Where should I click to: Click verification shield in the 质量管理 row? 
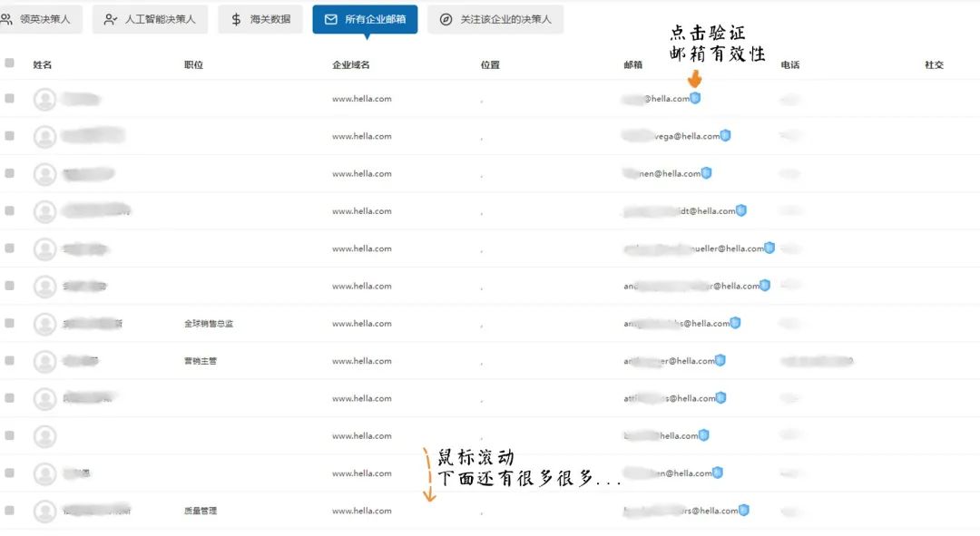point(744,511)
